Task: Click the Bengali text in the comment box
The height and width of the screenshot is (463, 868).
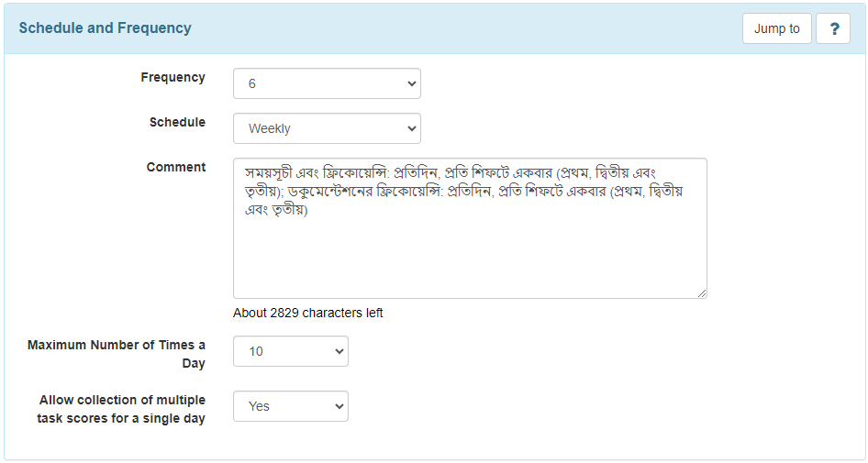Action: pos(464,192)
